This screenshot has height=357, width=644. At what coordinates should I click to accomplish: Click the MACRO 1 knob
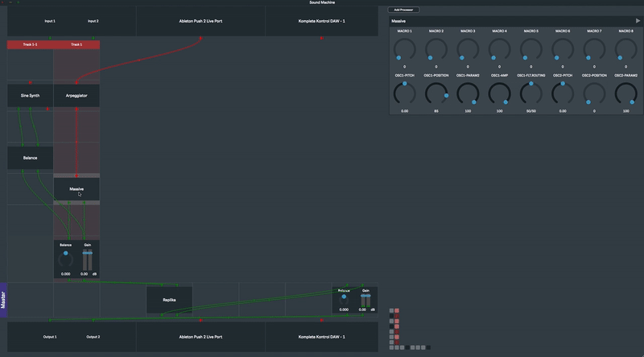coord(405,49)
